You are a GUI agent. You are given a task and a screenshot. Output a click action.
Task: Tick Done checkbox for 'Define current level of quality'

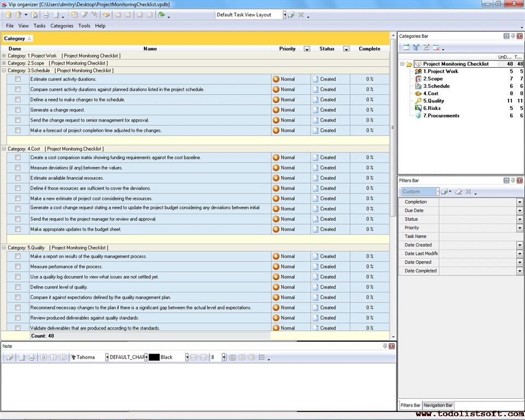(x=18, y=287)
